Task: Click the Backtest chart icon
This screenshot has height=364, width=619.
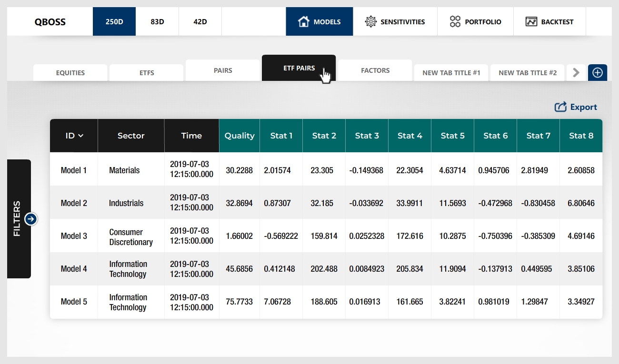Action: 531,21
